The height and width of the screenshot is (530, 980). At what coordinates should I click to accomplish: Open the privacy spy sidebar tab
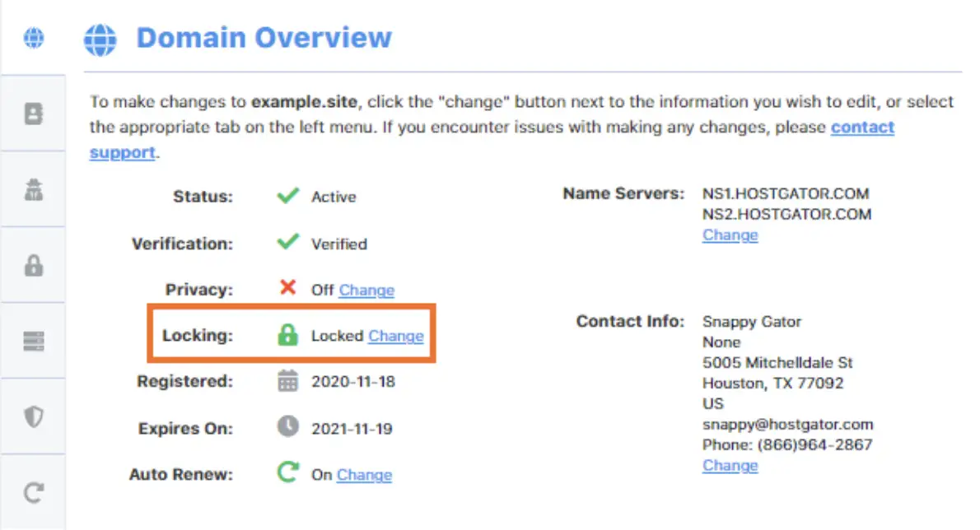click(34, 190)
